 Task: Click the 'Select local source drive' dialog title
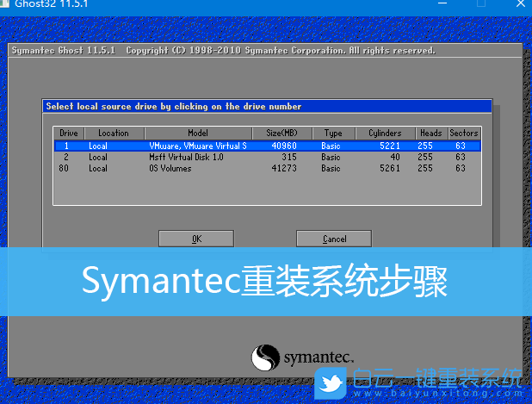coord(174,107)
